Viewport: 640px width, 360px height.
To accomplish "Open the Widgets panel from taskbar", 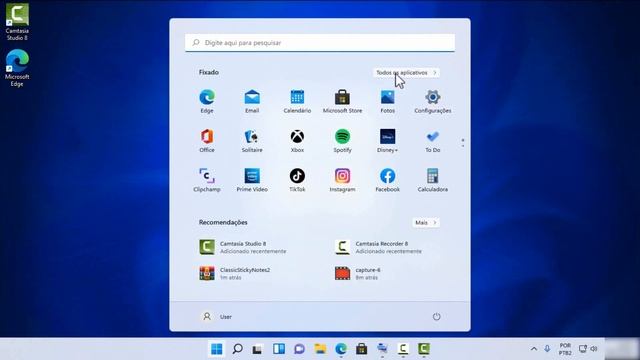I will [279, 349].
